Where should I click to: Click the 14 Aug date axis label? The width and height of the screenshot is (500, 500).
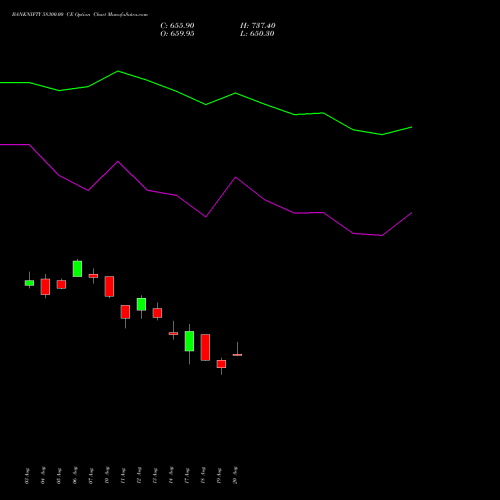[171, 475]
